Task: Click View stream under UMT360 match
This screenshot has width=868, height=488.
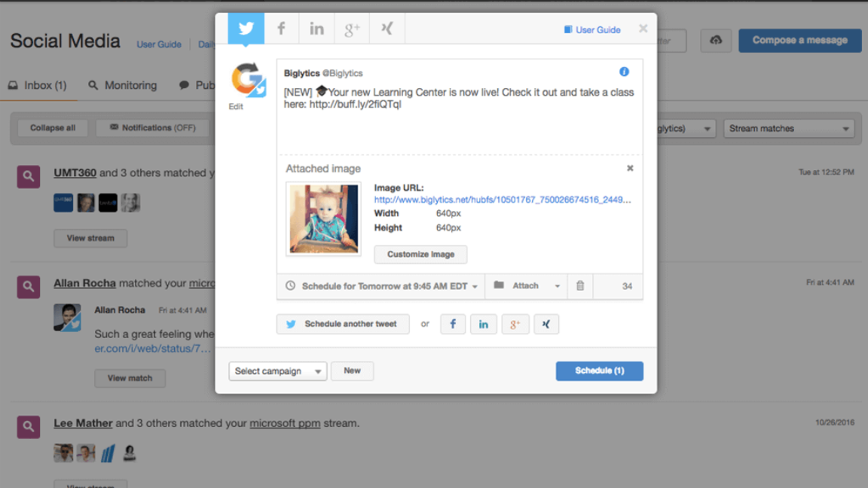Action: 90,239
